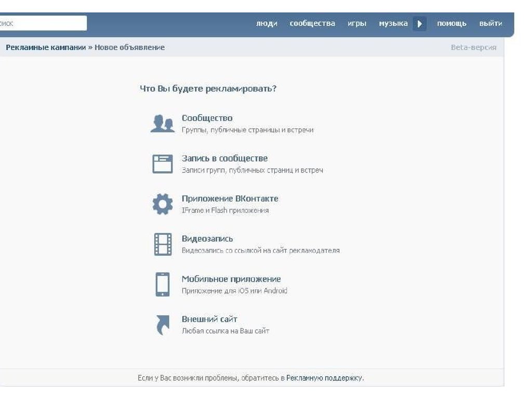532x399 pixels.
Task: Click the Мобильное приложение phone icon
Action: tap(163, 284)
